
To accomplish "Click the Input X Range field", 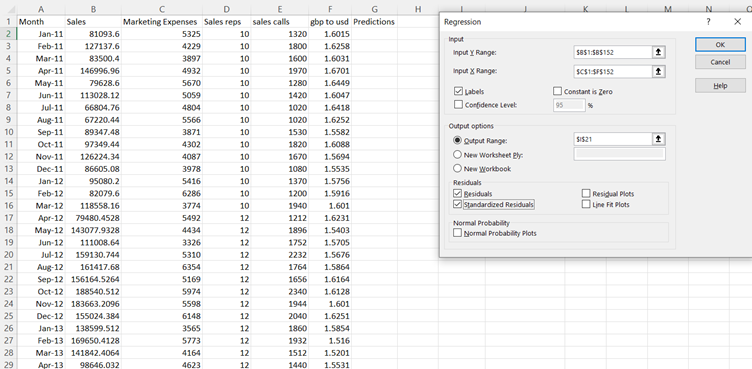I will tap(612, 71).
